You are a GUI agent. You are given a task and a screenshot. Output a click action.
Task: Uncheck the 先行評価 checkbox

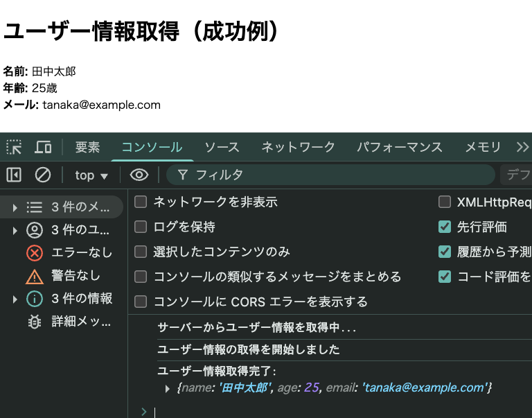click(x=445, y=227)
